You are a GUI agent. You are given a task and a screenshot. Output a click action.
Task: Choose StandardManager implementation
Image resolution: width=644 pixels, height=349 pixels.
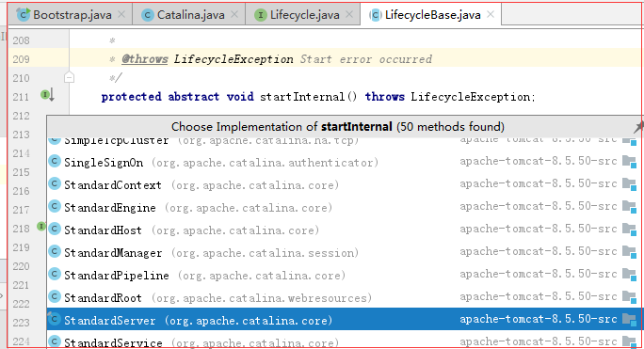[345, 252]
